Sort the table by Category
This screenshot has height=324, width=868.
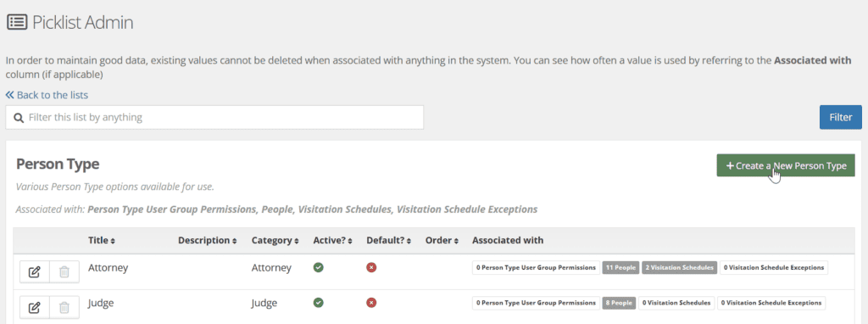[275, 240]
